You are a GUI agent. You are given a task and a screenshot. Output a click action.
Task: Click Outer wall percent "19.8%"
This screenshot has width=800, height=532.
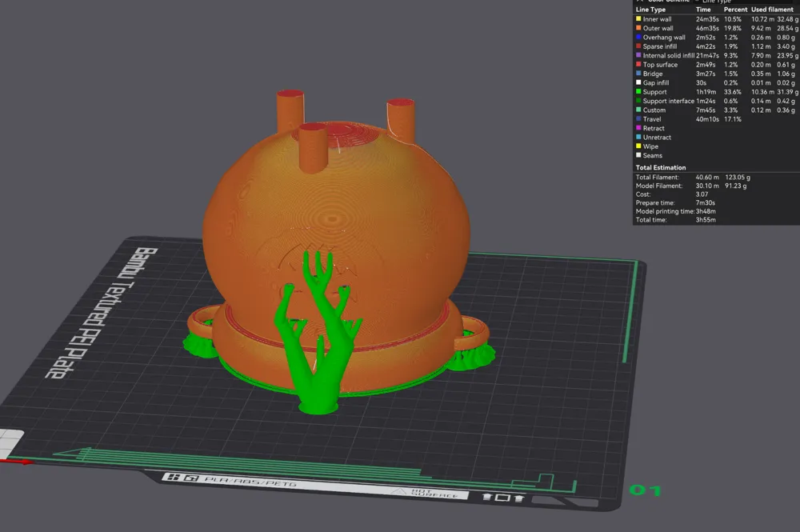pyautogui.click(x=733, y=28)
